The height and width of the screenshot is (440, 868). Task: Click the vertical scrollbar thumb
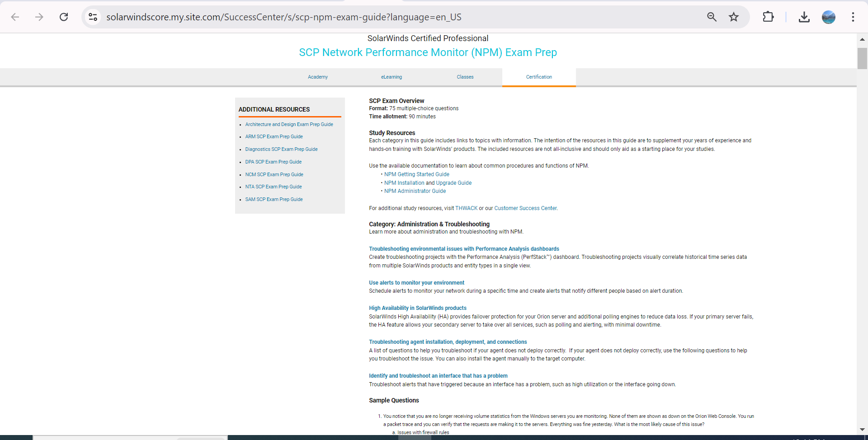tap(862, 58)
